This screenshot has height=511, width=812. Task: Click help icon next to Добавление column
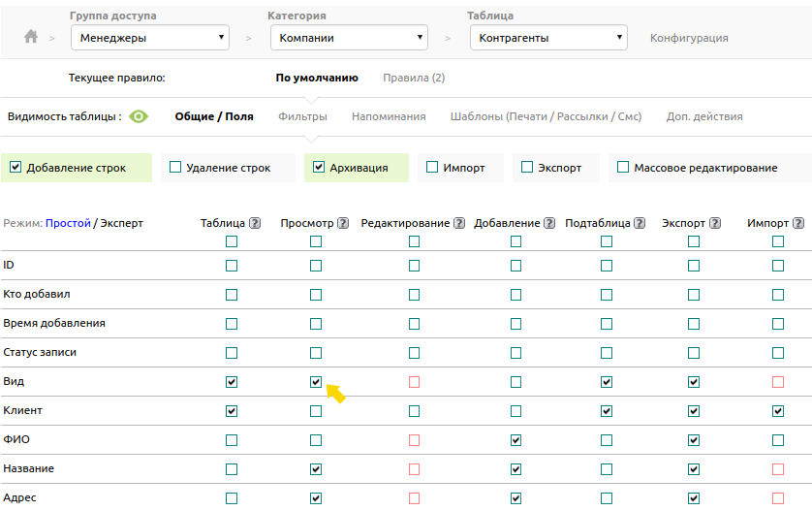(x=551, y=223)
